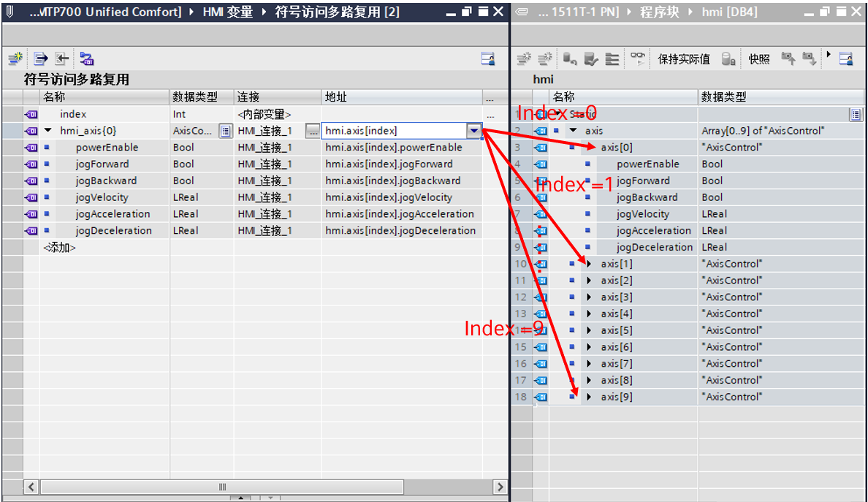
Task: Click the add new tag icon in HMI toolbar
Action: click(15, 59)
